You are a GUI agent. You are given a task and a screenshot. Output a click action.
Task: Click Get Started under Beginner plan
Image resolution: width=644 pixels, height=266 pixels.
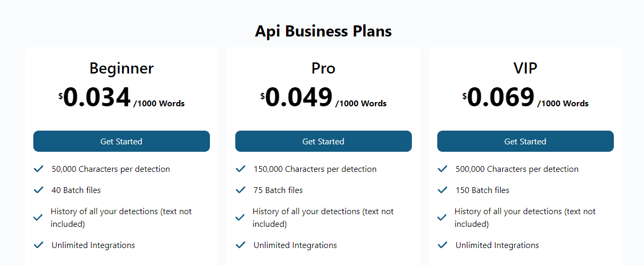(122, 141)
